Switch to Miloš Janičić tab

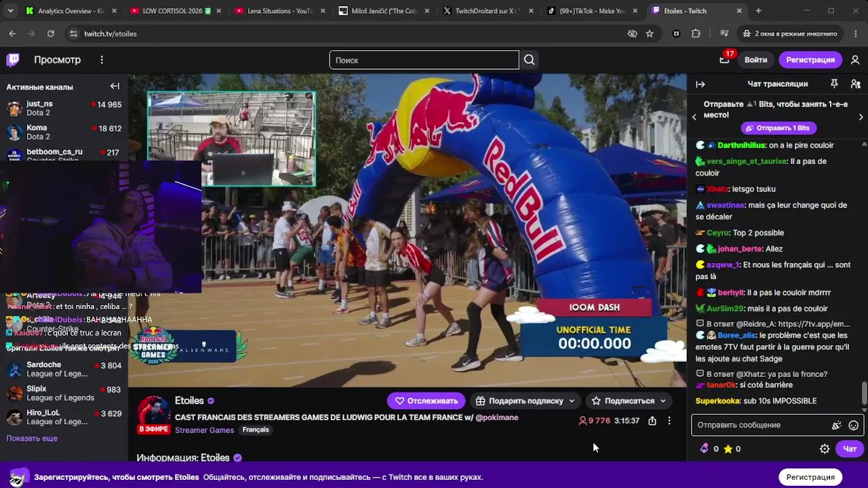tap(383, 11)
